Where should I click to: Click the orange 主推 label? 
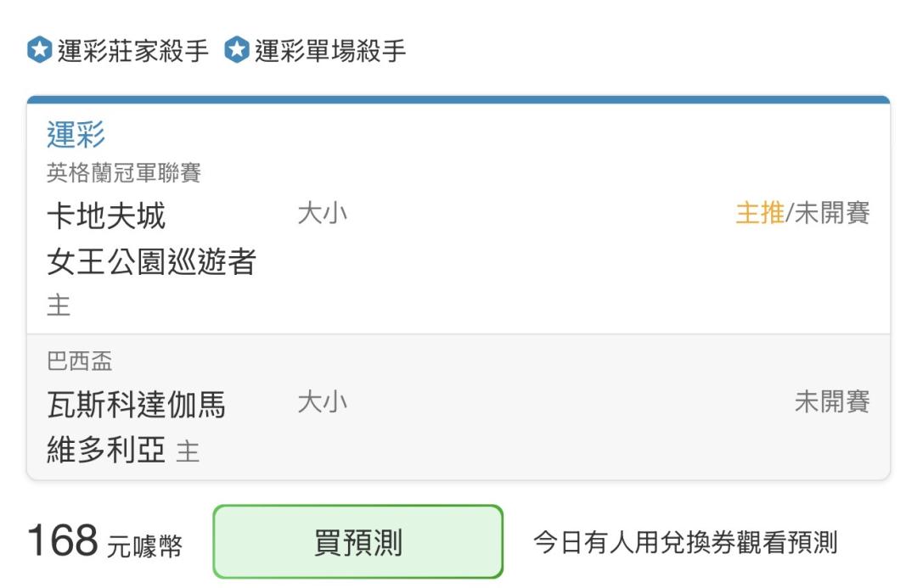[760, 213]
